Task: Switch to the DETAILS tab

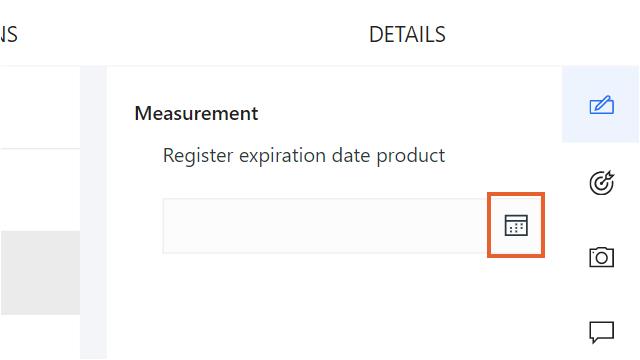Action: [x=407, y=34]
